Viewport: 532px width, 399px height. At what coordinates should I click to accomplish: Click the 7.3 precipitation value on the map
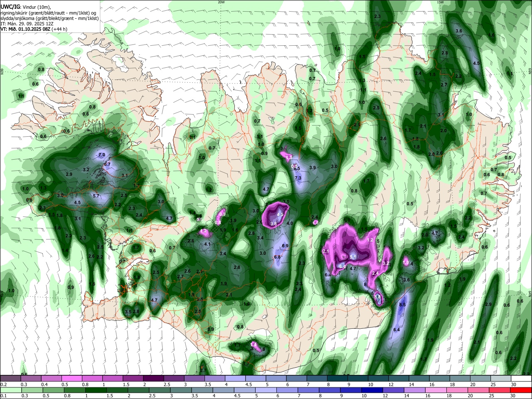298,178
